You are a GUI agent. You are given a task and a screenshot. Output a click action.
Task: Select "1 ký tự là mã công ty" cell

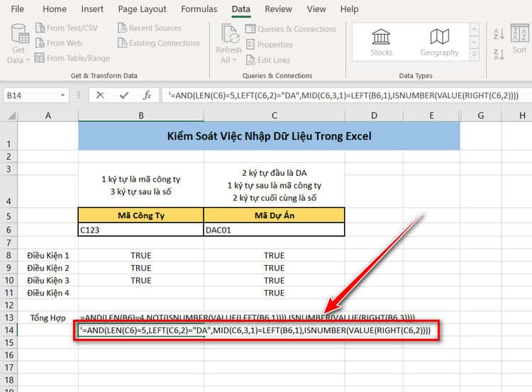(141, 185)
